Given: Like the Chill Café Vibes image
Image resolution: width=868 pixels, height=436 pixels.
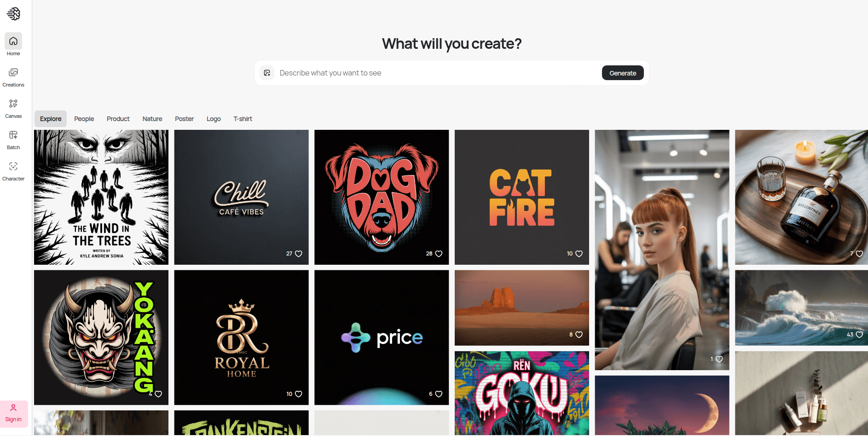Looking at the screenshot, I should 299,254.
